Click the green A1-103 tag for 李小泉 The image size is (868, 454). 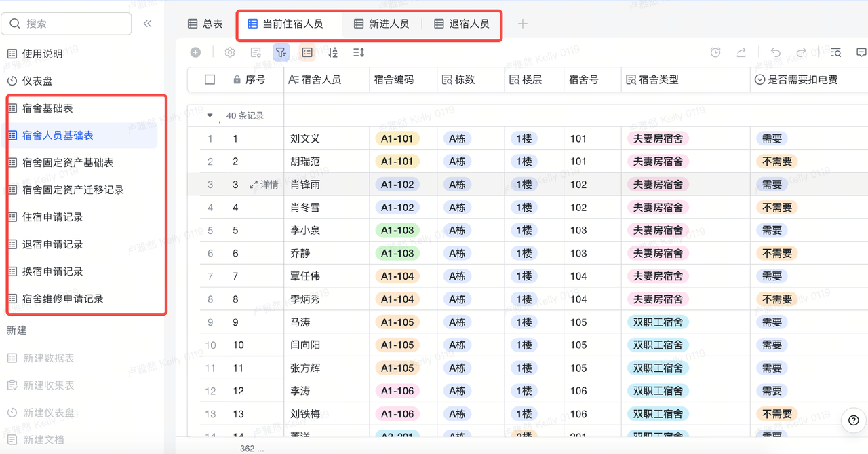[397, 230]
